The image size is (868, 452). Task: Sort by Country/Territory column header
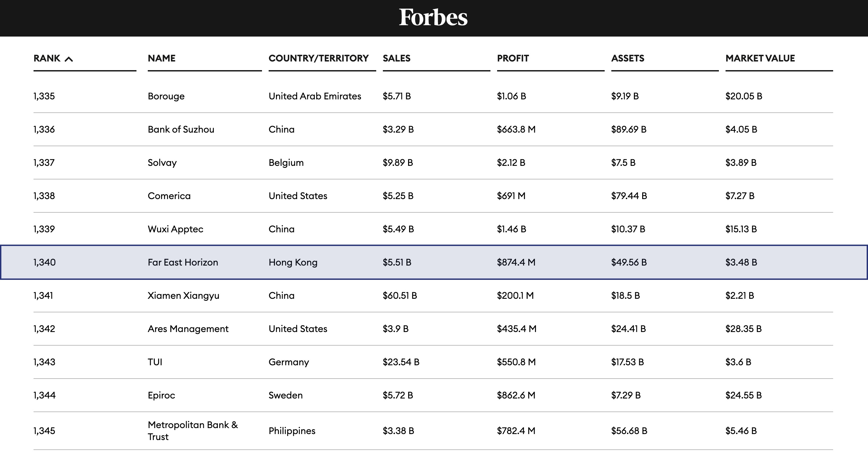[318, 58]
